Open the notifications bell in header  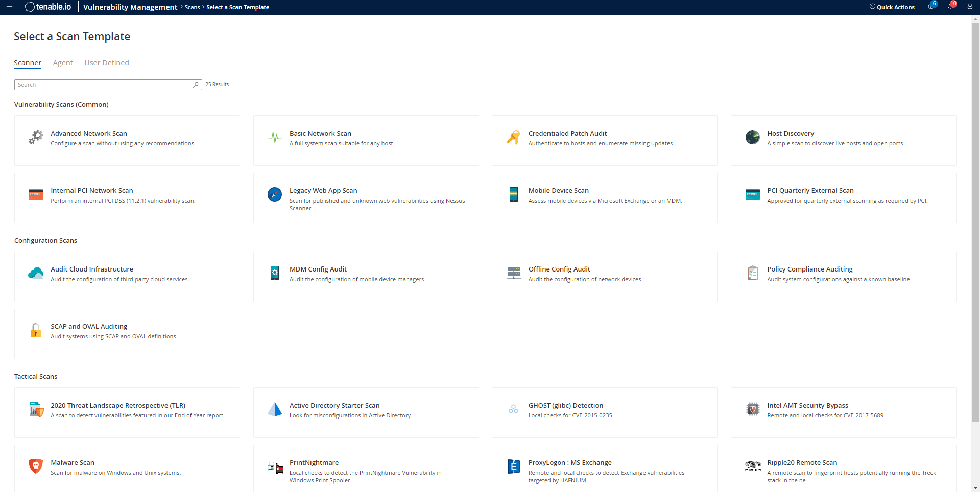point(950,7)
